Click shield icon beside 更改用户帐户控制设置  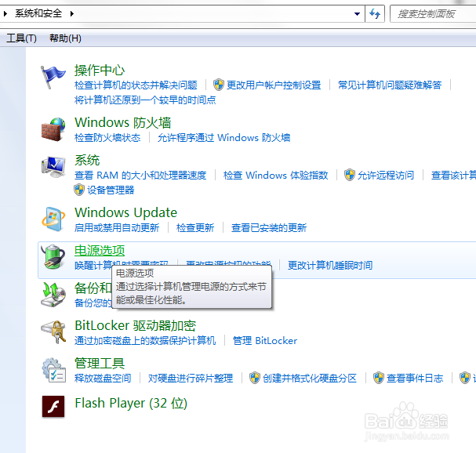pyautogui.click(x=219, y=85)
